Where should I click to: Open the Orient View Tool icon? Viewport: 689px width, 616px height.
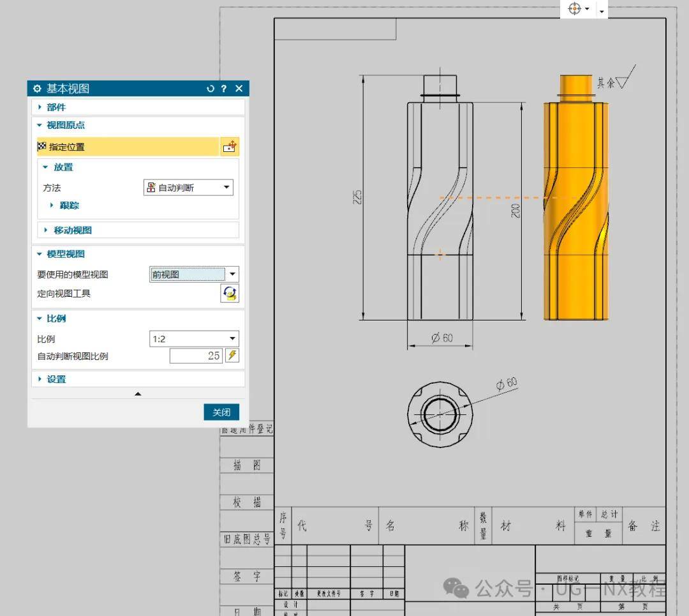click(x=230, y=293)
